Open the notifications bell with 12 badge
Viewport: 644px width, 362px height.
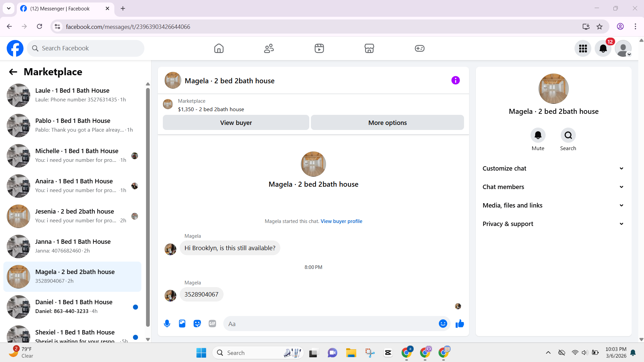tap(603, 49)
